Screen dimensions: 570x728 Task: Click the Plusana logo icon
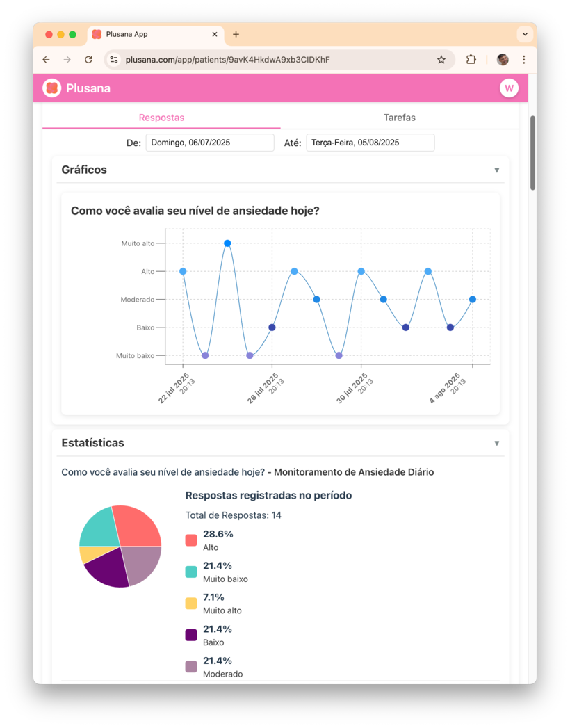click(52, 88)
